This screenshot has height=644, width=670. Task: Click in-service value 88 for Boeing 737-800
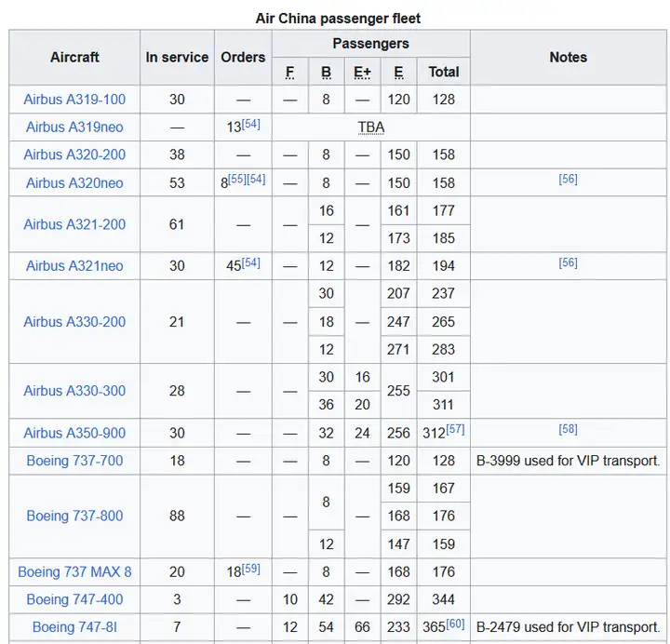(x=177, y=516)
